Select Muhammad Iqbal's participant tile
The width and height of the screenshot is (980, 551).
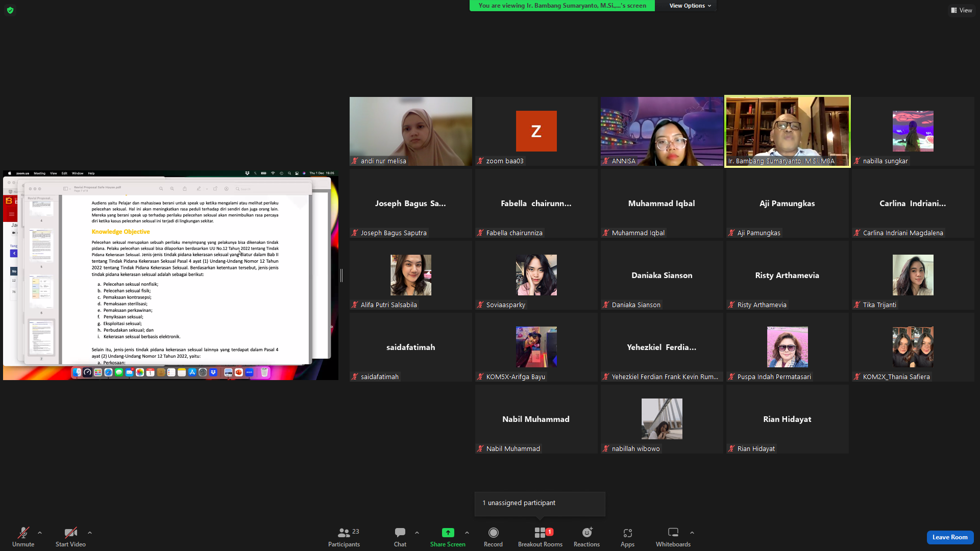[x=662, y=203]
